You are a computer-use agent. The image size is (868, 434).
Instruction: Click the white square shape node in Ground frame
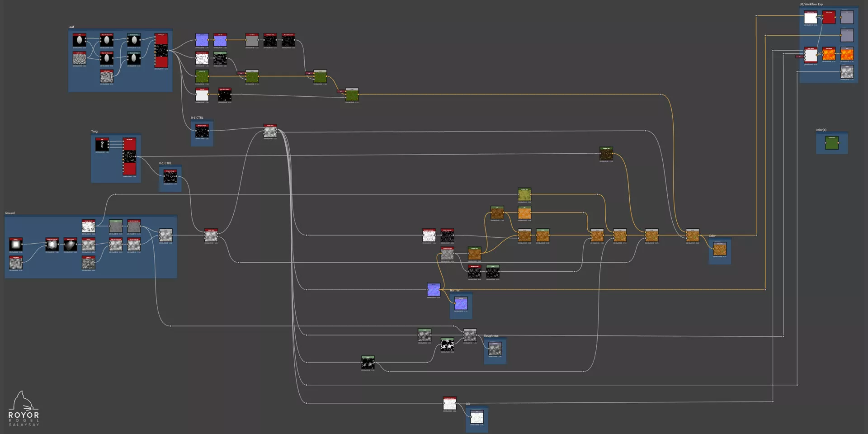click(16, 245)
